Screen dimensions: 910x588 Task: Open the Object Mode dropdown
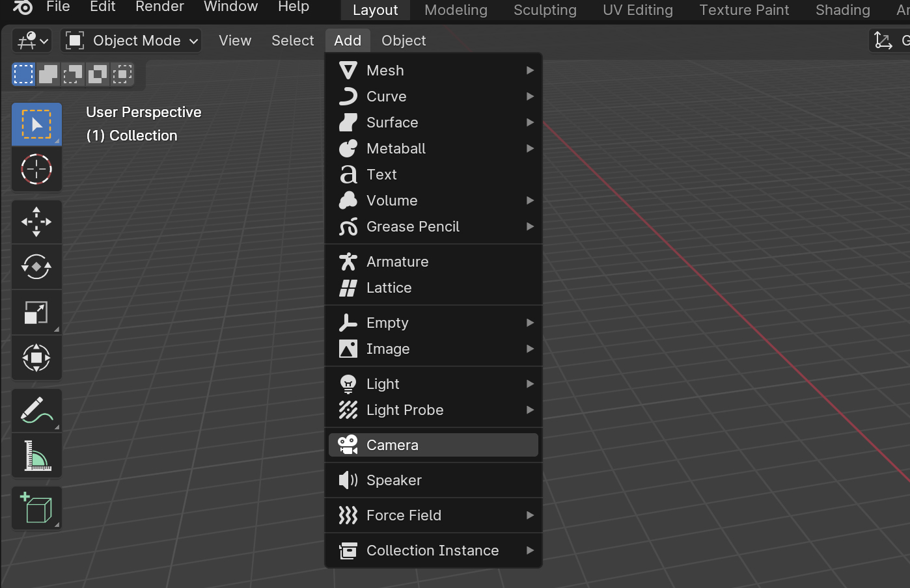131,41
